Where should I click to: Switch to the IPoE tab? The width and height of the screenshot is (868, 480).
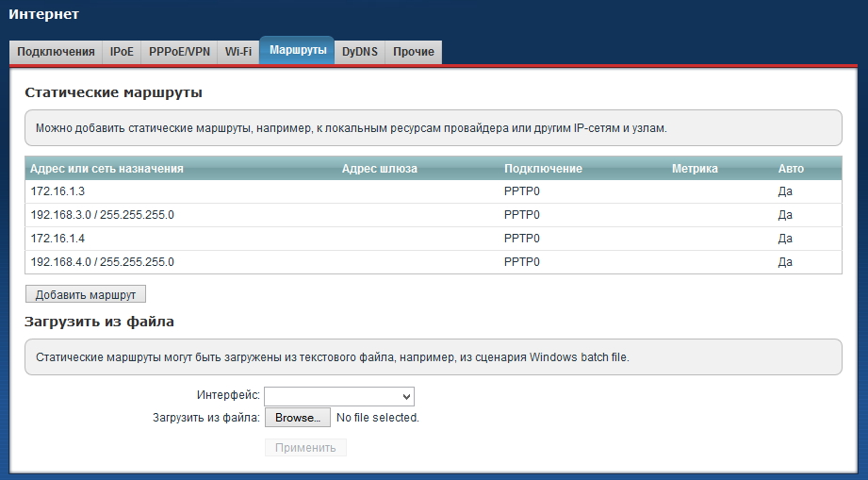click(x=122, y=52)
